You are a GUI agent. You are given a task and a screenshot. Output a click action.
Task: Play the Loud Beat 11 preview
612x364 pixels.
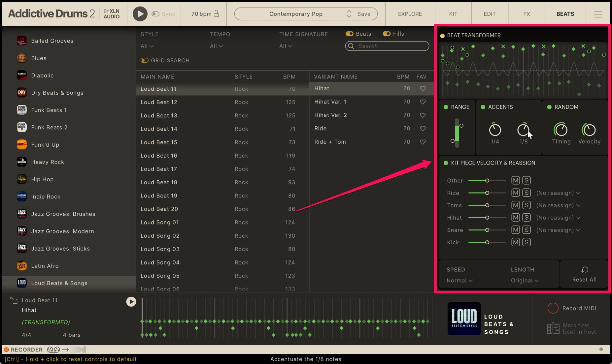coord(131,301)
